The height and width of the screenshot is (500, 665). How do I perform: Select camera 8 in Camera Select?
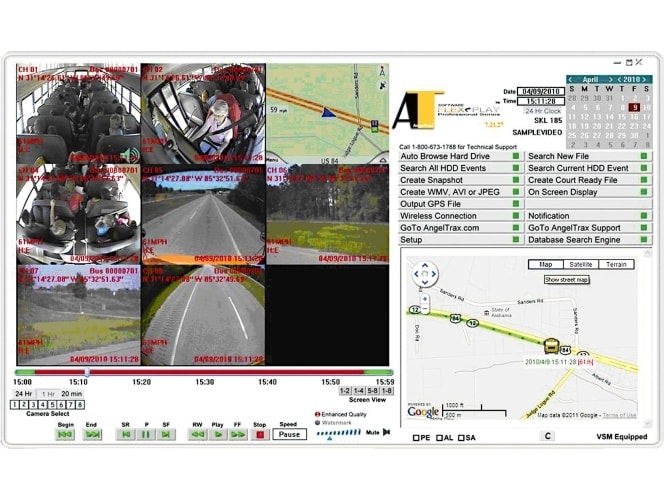click(80, 405)
